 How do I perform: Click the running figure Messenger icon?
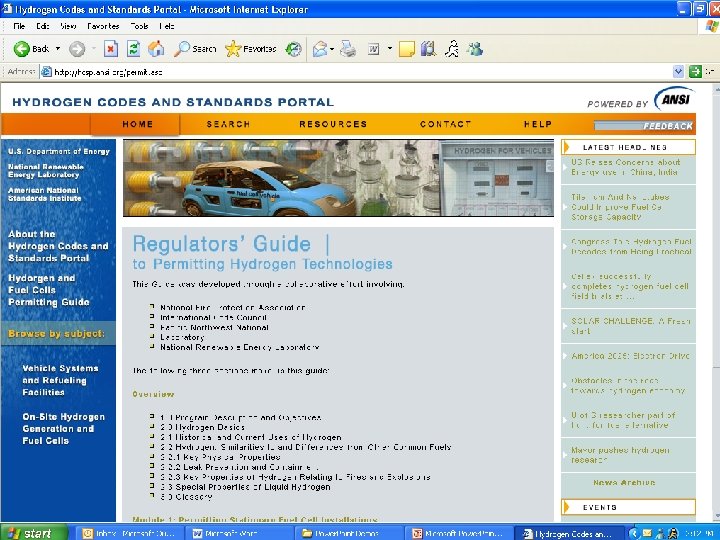[452, 49]
